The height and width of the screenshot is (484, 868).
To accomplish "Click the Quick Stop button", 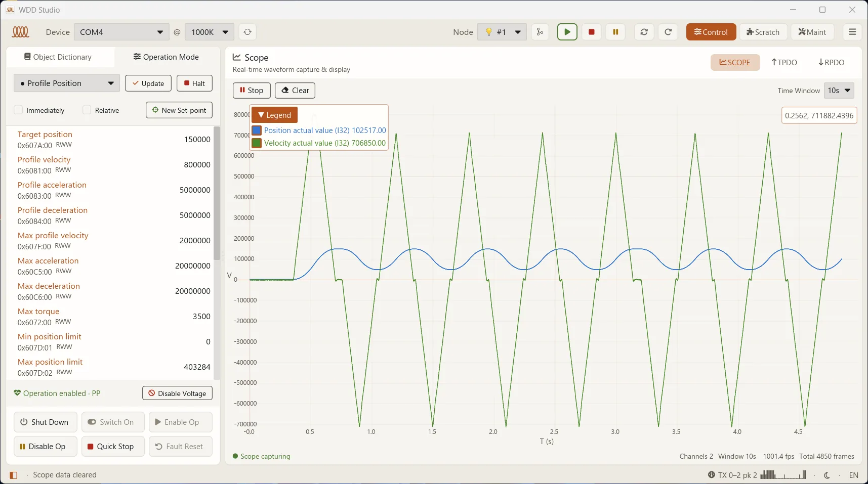I will click(113, 447).
